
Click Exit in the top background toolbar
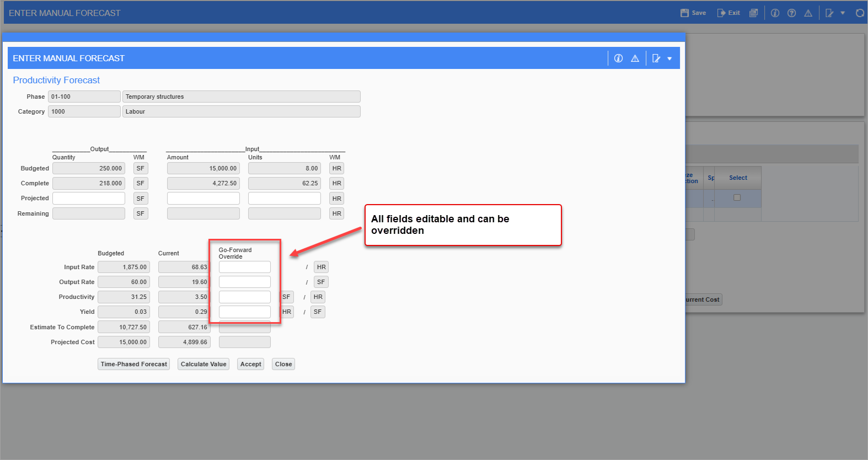coord(728,13)
